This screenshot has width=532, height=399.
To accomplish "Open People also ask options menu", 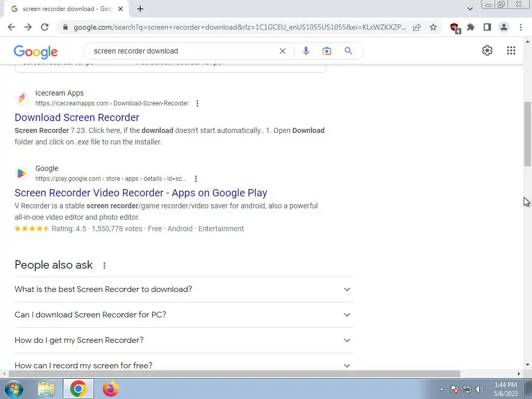I will pyautogui.click(x=104, y=265).
